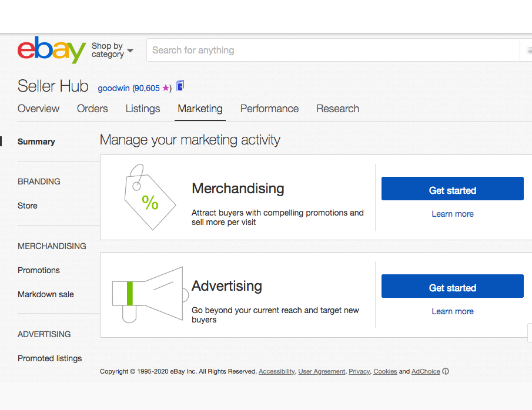Open the Overview tab

click(x=38, y=109)
